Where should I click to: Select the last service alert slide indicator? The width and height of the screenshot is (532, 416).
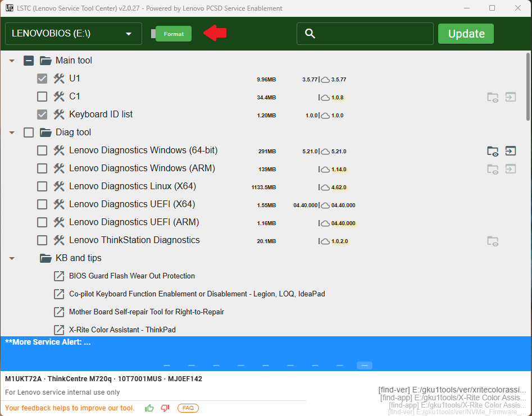(x=364, y=365)
